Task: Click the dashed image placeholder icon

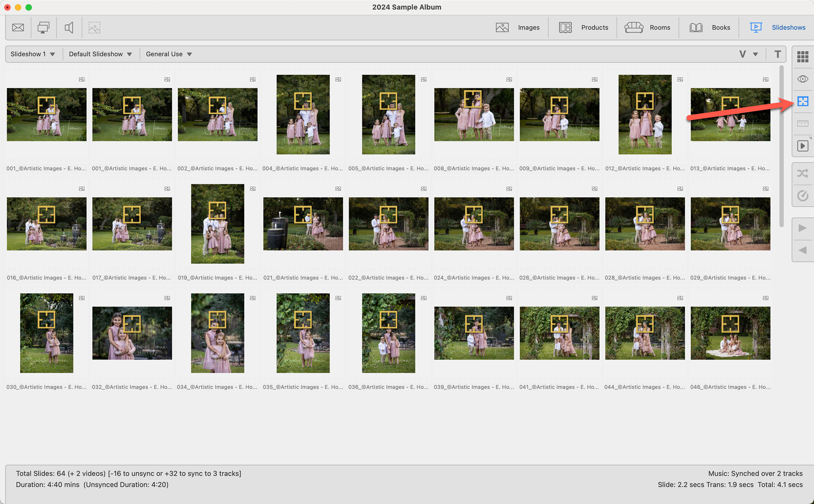Action: 94,27
